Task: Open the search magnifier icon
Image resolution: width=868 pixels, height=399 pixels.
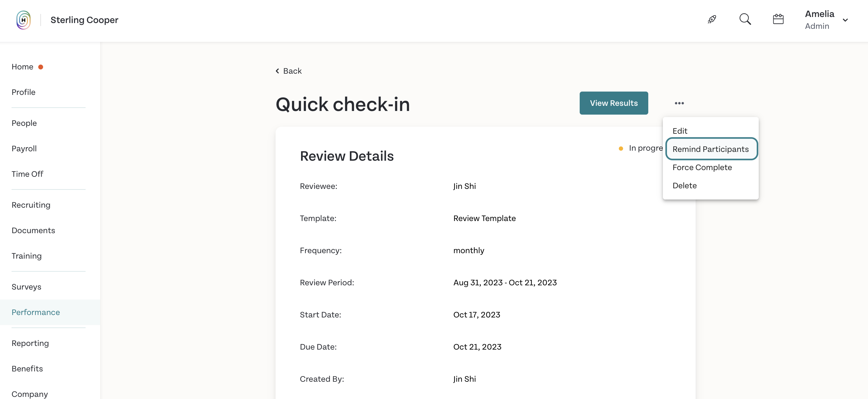Action: point(745,19)
